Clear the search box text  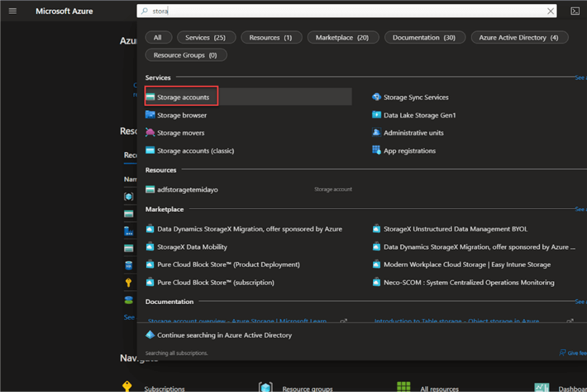(551, 11)
